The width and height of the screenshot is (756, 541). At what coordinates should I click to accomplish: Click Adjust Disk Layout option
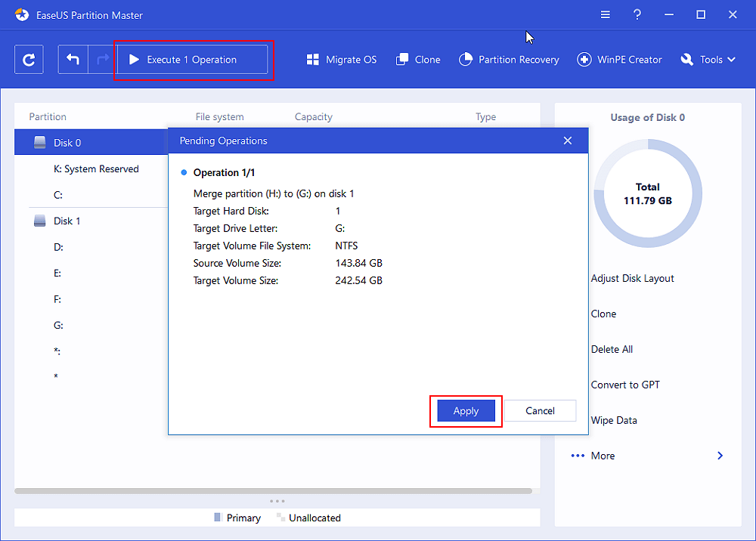[x=633, y=279]
